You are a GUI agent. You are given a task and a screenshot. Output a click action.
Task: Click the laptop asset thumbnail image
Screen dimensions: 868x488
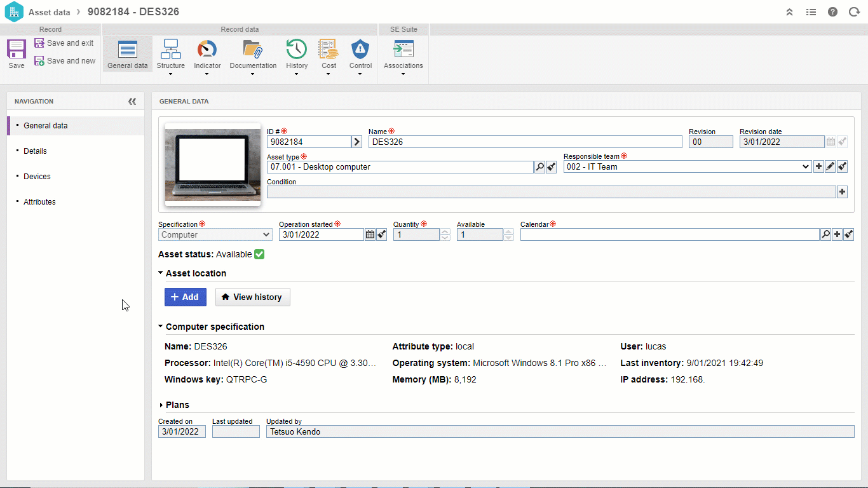pos(213,164)
